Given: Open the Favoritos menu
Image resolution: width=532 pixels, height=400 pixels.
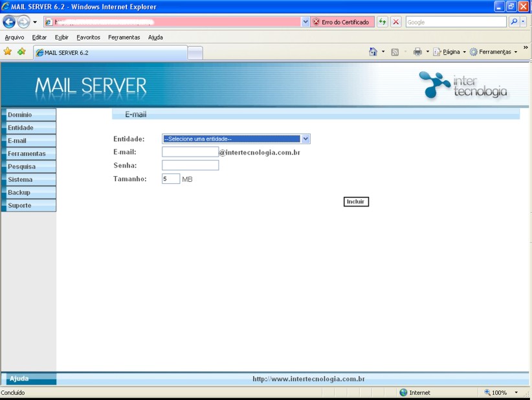Looking at the screenshot, I should [88, 38].
